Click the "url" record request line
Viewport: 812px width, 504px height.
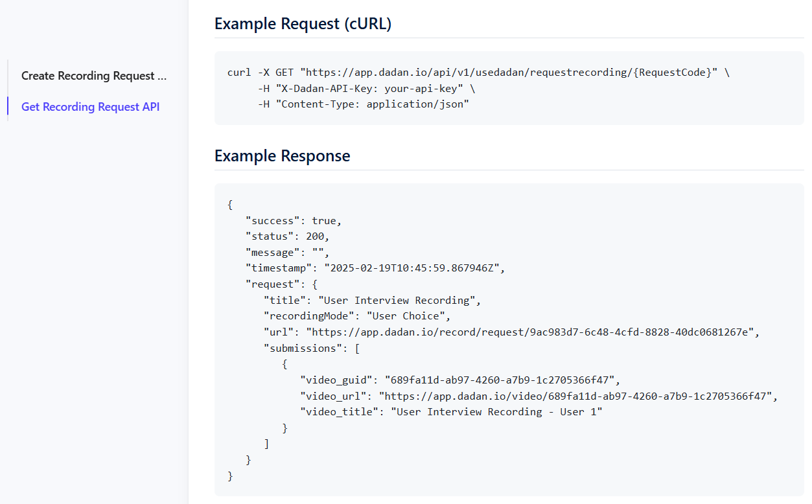[x=511, y=332]
